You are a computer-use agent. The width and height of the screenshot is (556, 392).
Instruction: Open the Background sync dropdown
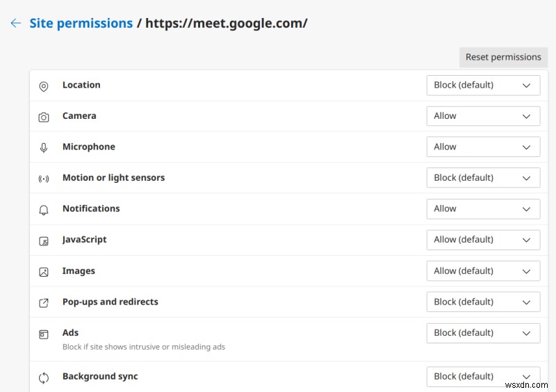(483, 377)
